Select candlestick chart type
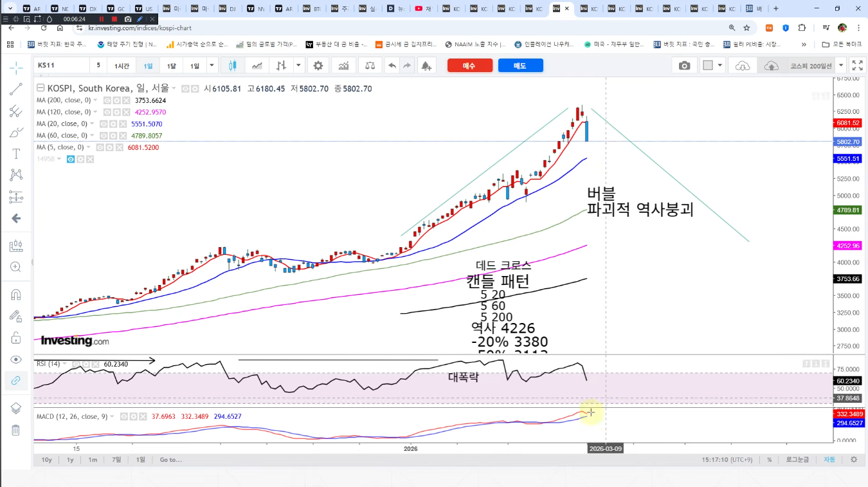868x487 pixels. [x=233, y=66]
